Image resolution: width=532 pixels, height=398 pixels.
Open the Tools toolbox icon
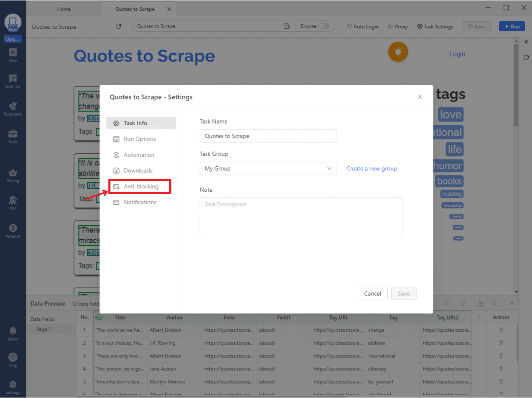click(x=13, y=134)
